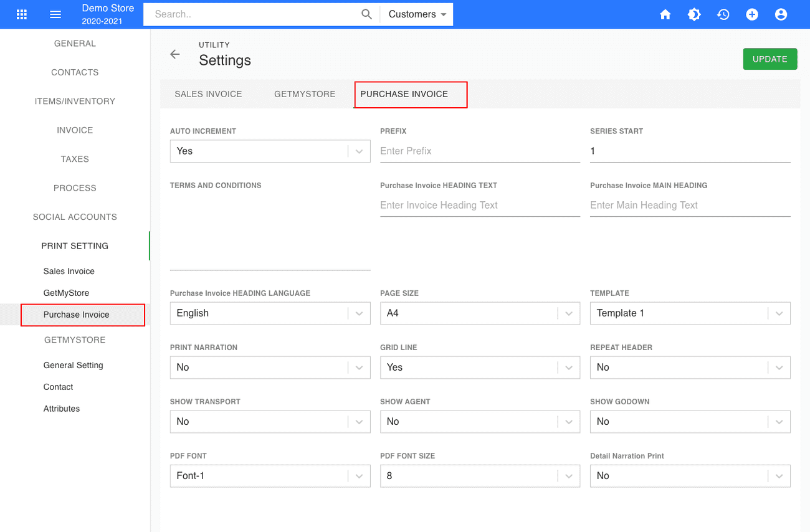
Task: Switch to the SALES INVOICE tab
Action: coord(208,93)
